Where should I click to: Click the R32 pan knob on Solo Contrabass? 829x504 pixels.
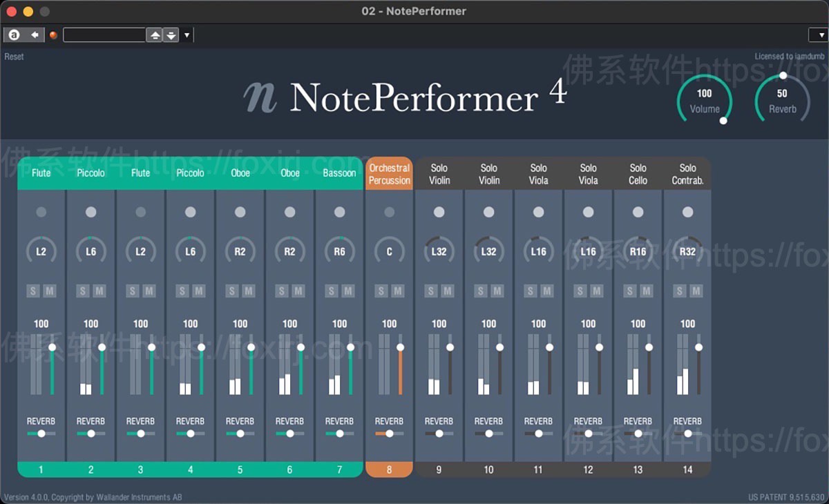point(687,251)
